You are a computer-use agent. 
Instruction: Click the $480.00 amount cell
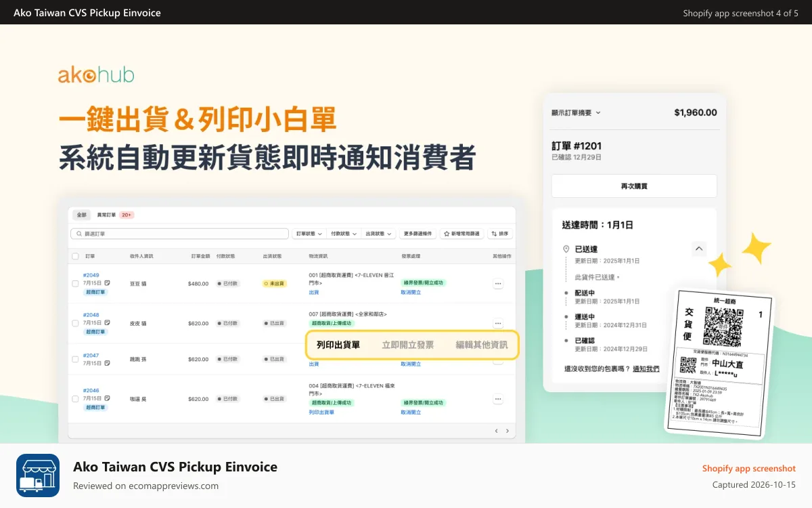[198, 284]
